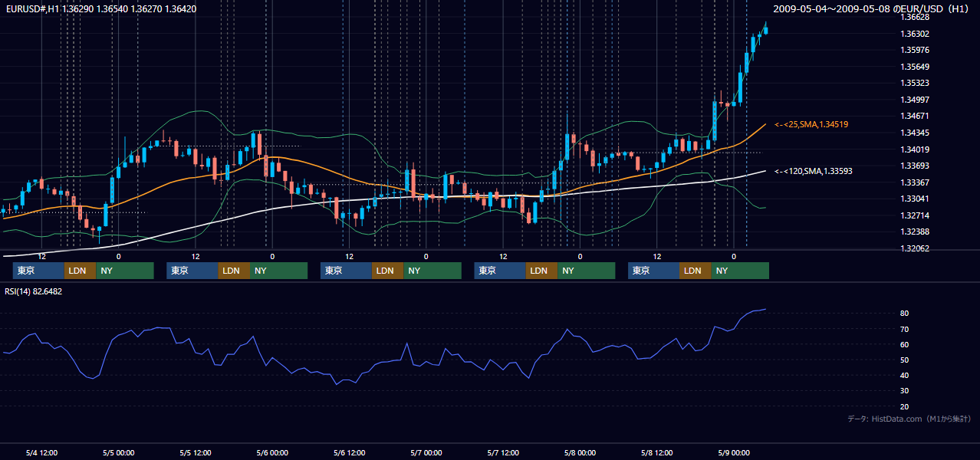Click the 5/7 12:00 date label

503,452
